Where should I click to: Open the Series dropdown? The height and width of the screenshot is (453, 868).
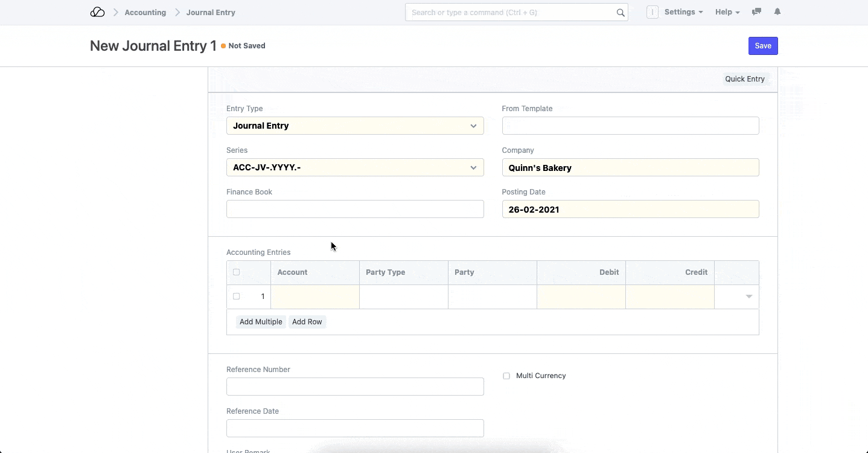click(355, 167)
